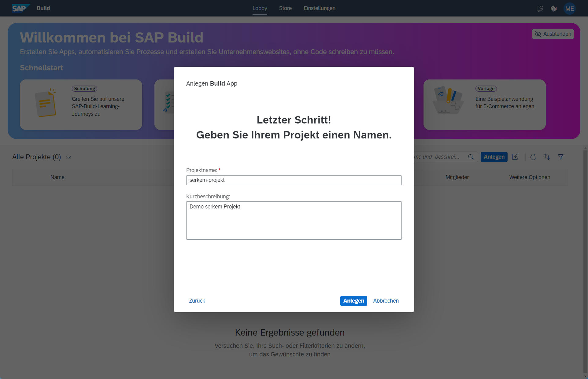
Task: Click the SAP logo icon
Action: (x=20, y=8)
